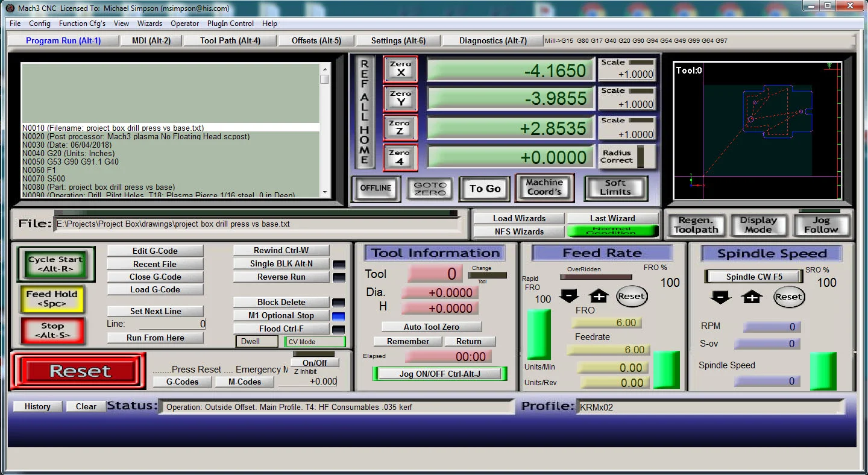Toggle Machine Coord's display
Image resolution: width=868 pixels, height=475 pixels.
click(544, 187)
